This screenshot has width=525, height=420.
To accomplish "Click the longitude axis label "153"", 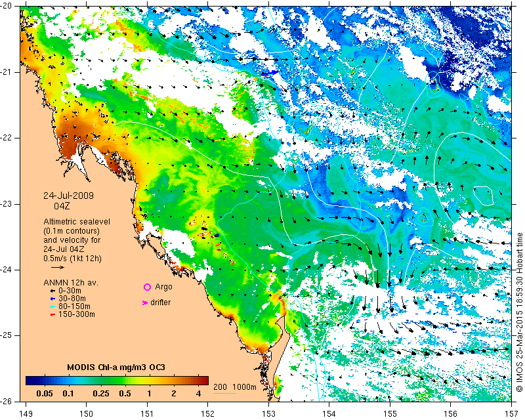I will tap(268, 414).
